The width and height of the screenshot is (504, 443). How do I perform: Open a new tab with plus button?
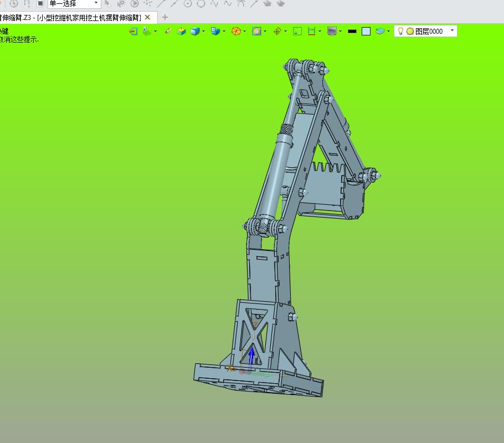[x=165, y=17]
